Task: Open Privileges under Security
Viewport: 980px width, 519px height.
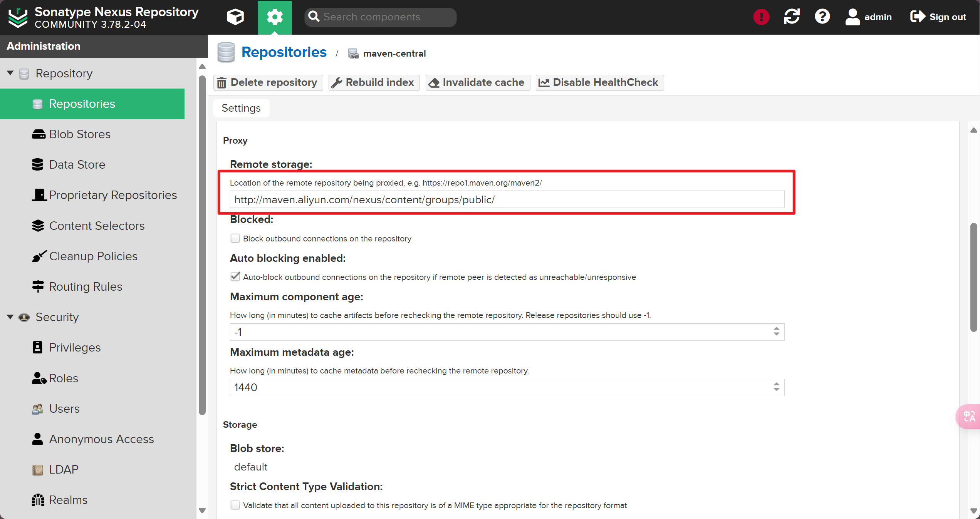Action: [75, 348]
